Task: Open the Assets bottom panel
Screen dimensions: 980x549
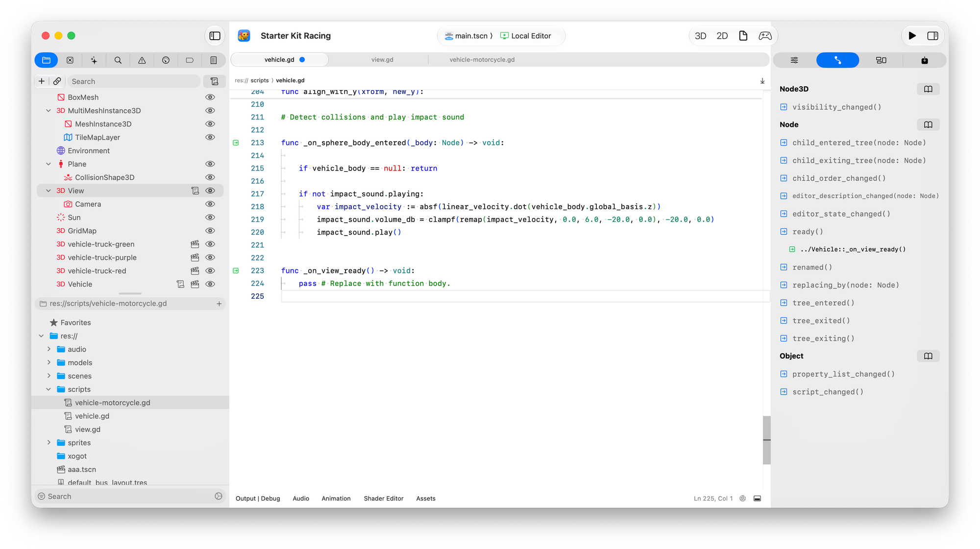Action: coord(426,499)
